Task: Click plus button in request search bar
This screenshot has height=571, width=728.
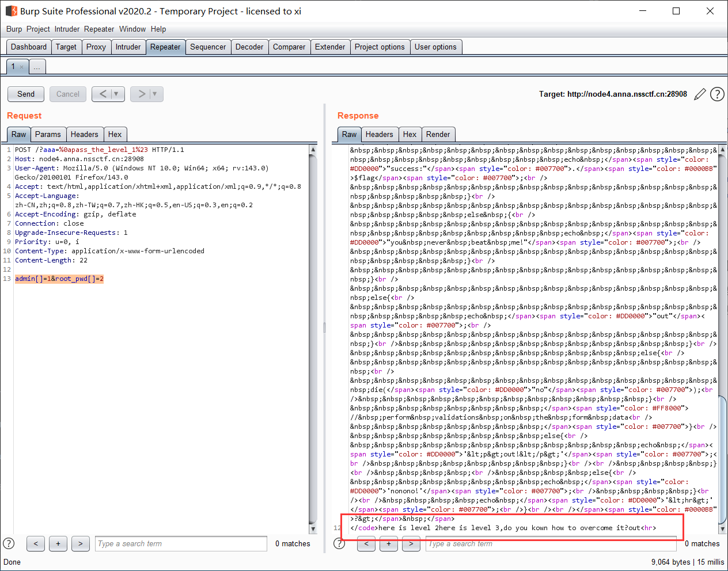Action: [58, 543]
